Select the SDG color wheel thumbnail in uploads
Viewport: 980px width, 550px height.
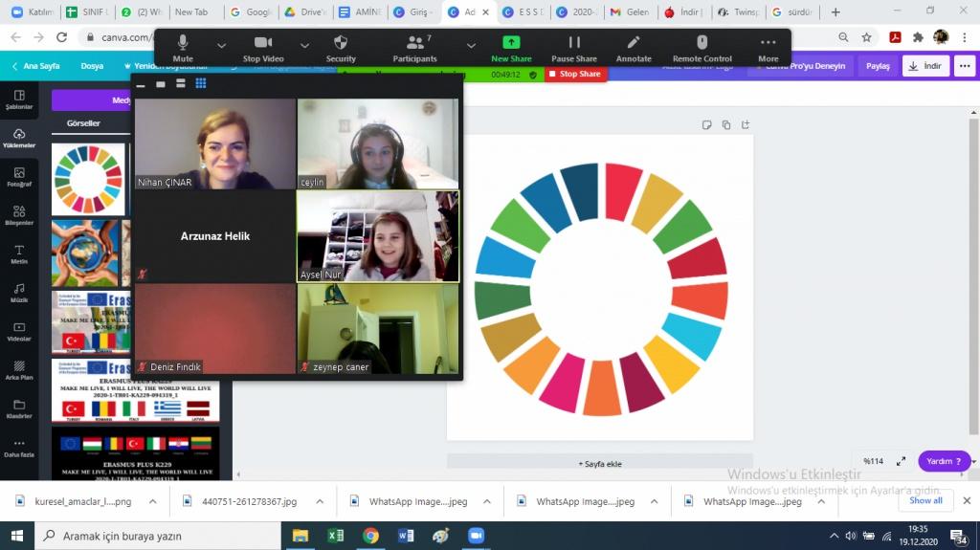click(x=88, y=178)
